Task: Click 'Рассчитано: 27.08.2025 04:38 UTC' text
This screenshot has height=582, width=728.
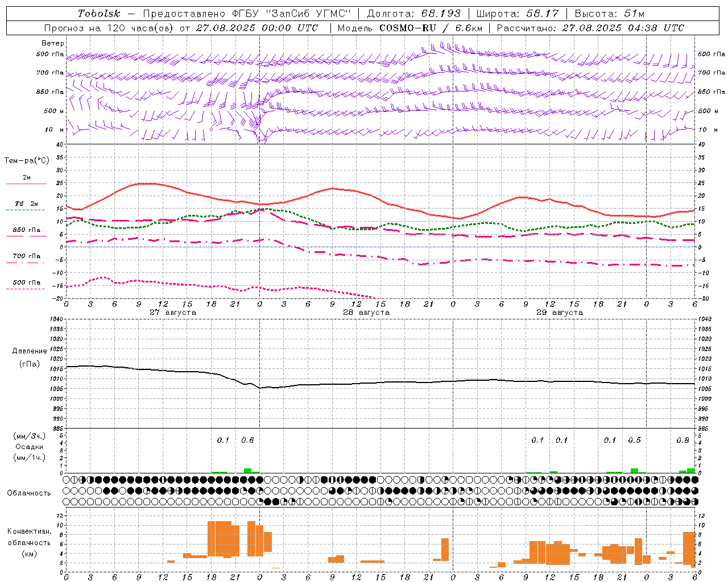Action: [x=590, y=28]
